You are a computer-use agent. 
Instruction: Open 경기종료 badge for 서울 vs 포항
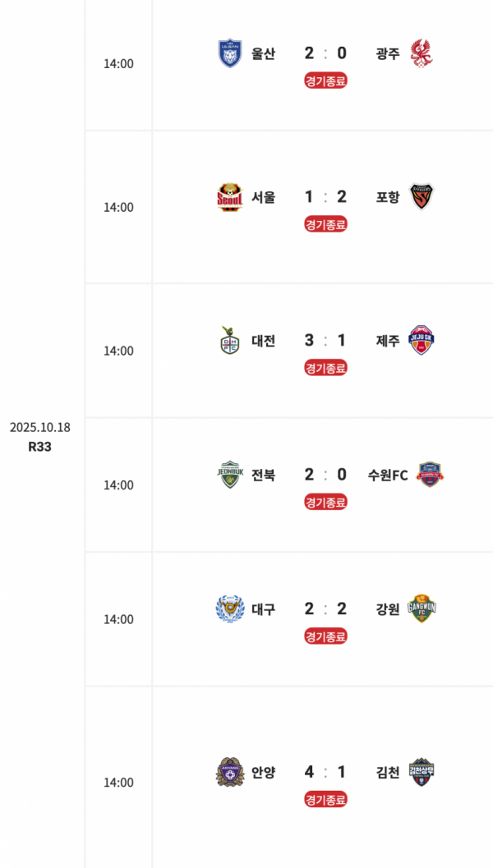tap(325, 224)
